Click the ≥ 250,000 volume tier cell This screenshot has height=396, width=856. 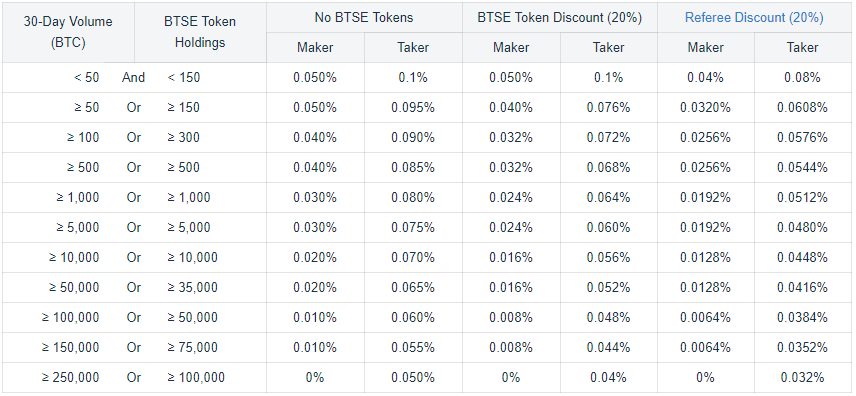[70, 377]
